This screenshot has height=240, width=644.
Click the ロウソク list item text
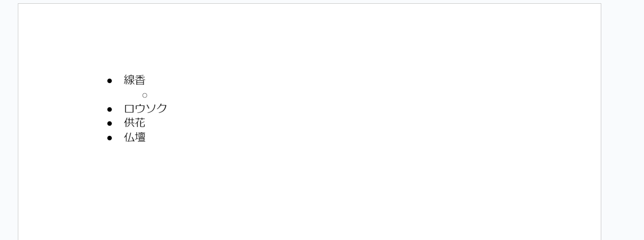(x=146, y=109)
